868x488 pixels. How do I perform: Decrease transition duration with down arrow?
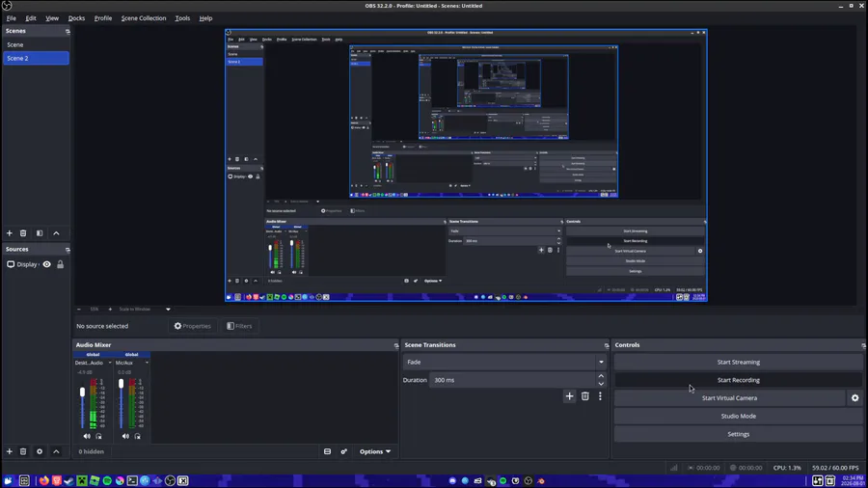point(601,384)
